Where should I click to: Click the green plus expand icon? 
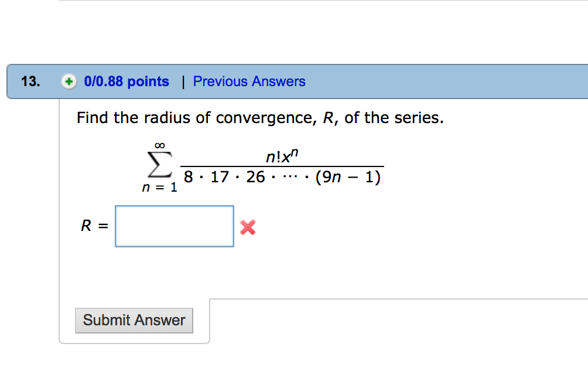click(x=69, y=81)
